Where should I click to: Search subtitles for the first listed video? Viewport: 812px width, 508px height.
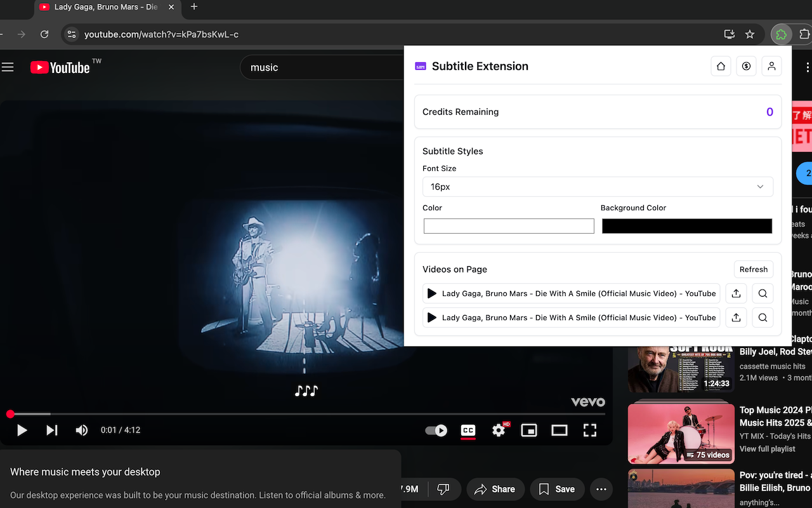pos(763,293)
